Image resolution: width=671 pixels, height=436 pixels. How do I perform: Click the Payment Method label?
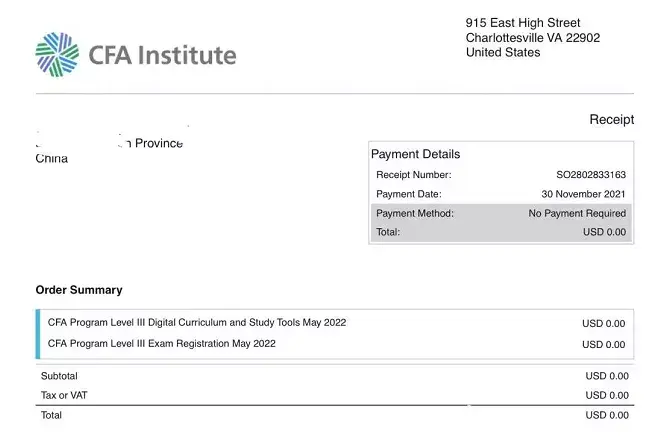point(415,213)
